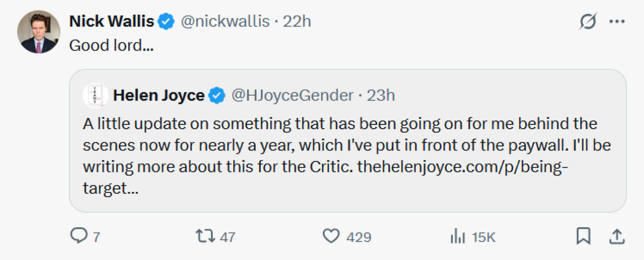Image resolution: width=644 pixels, height=260 pixels.
Task: Click the reply comment icon
Action: point(79,236)
